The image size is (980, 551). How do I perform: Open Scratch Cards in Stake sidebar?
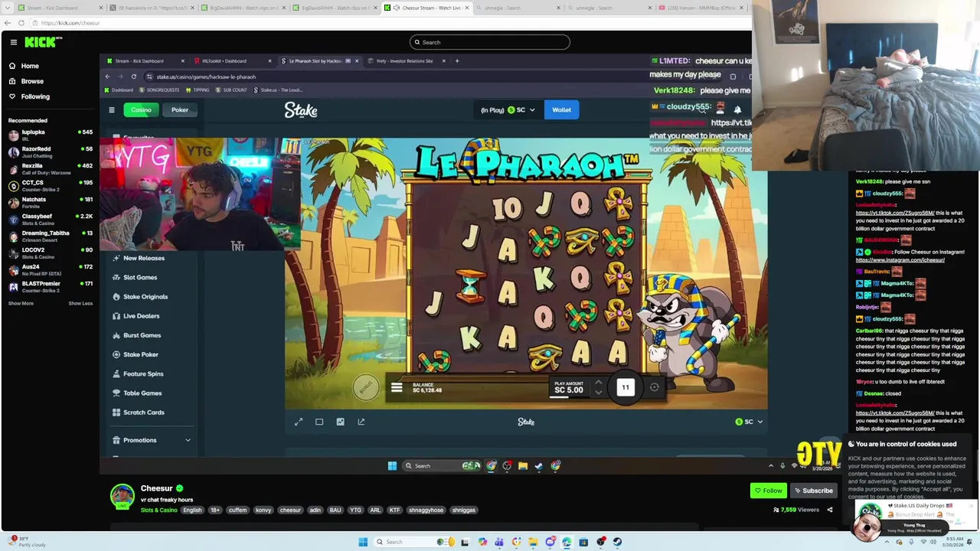pos(144,412)
